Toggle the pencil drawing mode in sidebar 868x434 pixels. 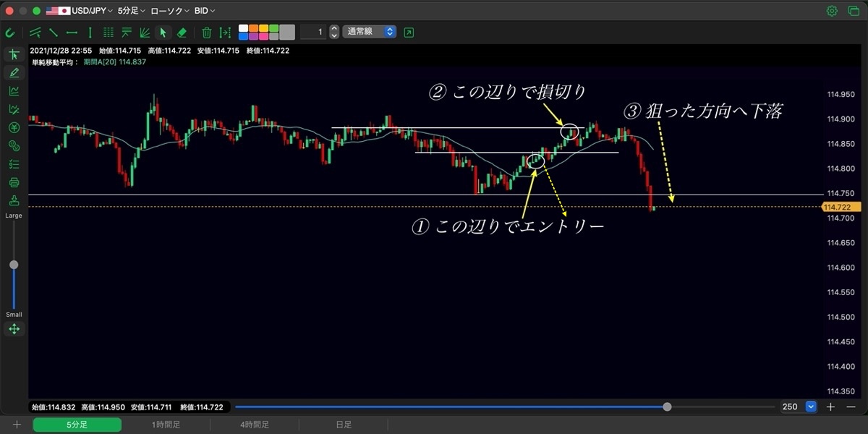tap(14, 72)
